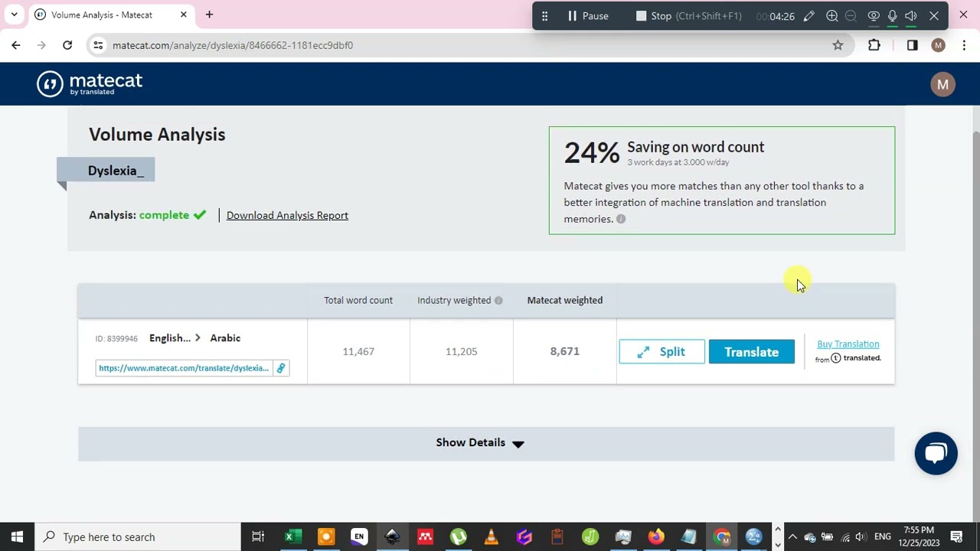The image size is (980, 551).
Task: Open the Chrome icon in the taskbar
Action: [x=722, y=536]
